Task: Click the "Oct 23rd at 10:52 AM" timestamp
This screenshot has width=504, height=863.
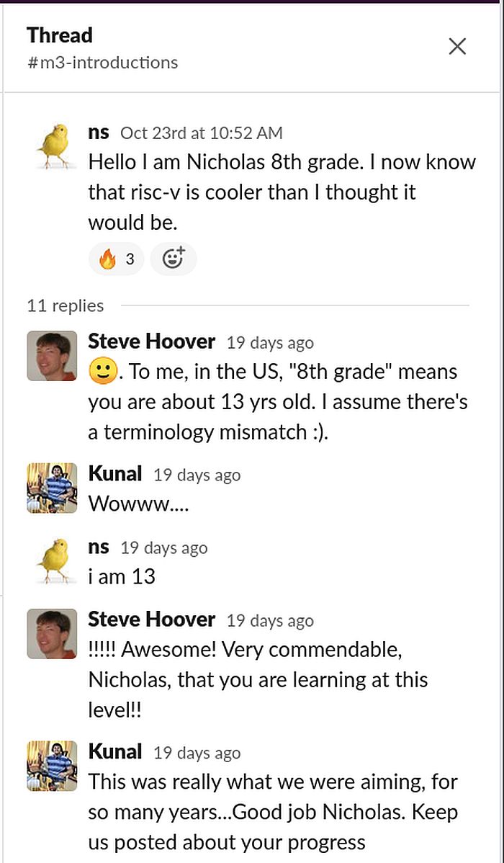Action: [x=201, y=133]
